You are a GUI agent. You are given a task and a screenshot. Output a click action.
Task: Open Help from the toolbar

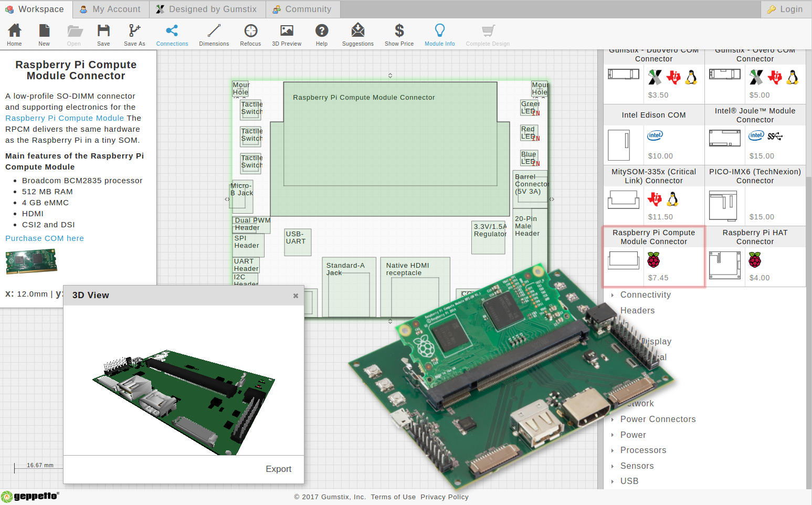[x=322, y=35]
